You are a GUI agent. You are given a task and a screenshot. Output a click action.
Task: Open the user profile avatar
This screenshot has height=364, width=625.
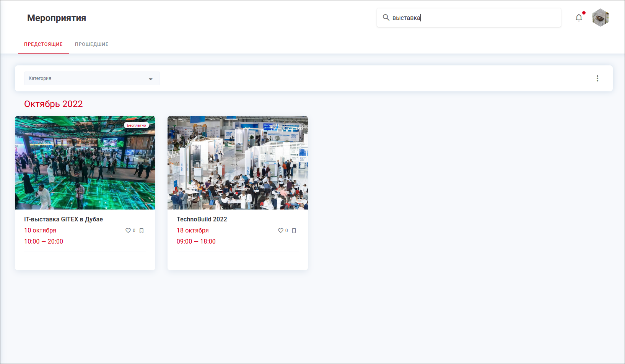click(x=600, y=18)
